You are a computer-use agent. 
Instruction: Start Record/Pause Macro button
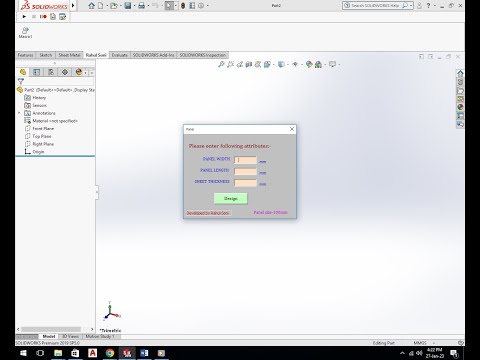pyautogui.click(x=43, y=16)
